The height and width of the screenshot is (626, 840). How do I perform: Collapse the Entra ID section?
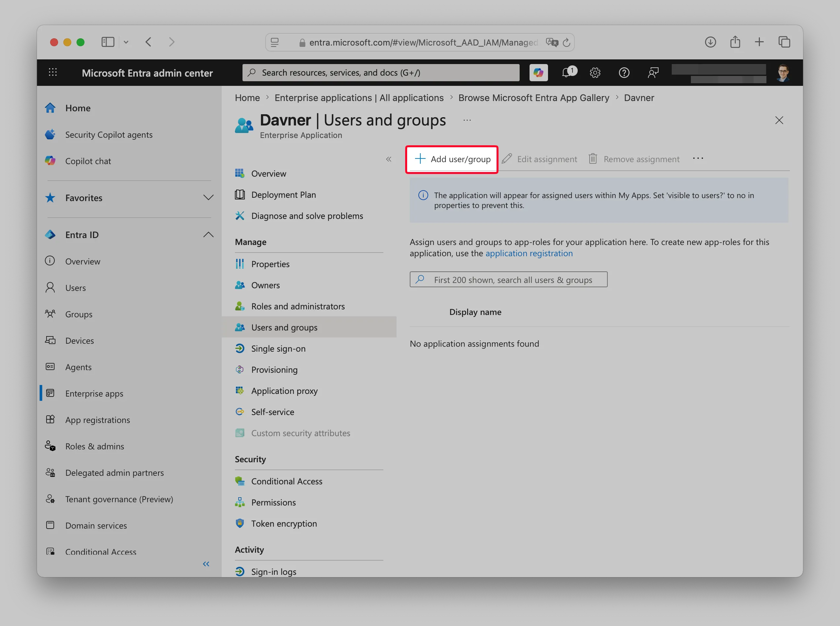pos(208,234)
